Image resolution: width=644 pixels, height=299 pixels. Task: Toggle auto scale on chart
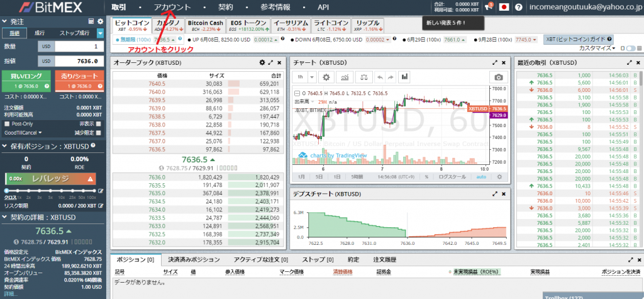[x=481, y=177]
